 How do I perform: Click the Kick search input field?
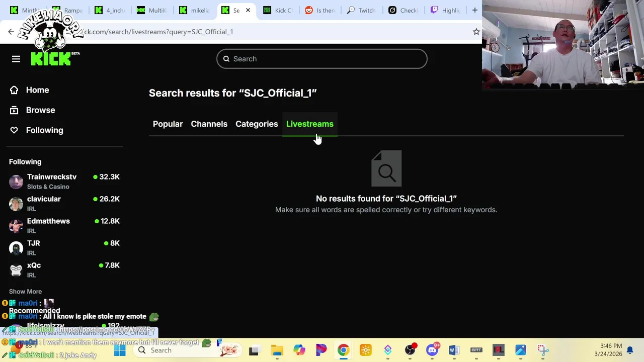click(322, 59)
